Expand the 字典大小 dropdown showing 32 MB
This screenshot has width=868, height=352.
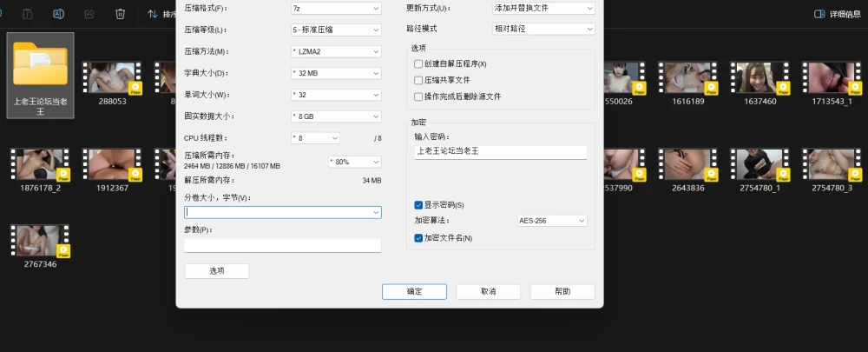coord(335,73)
